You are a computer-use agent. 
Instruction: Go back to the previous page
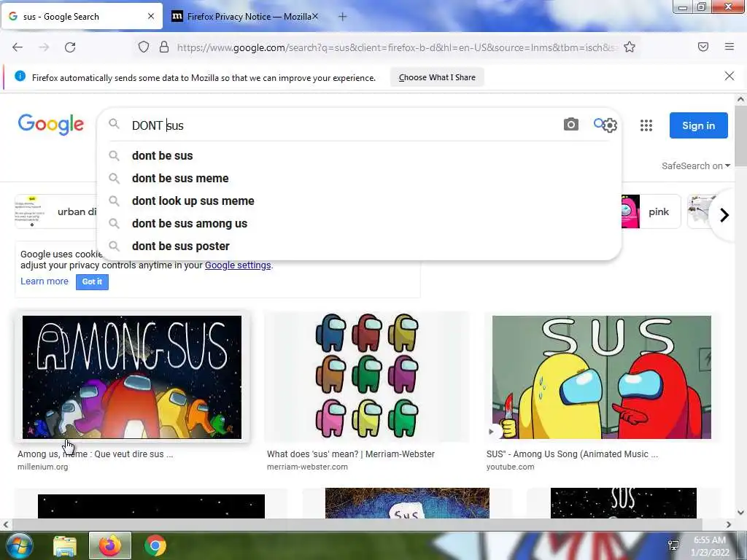[18, 47]
